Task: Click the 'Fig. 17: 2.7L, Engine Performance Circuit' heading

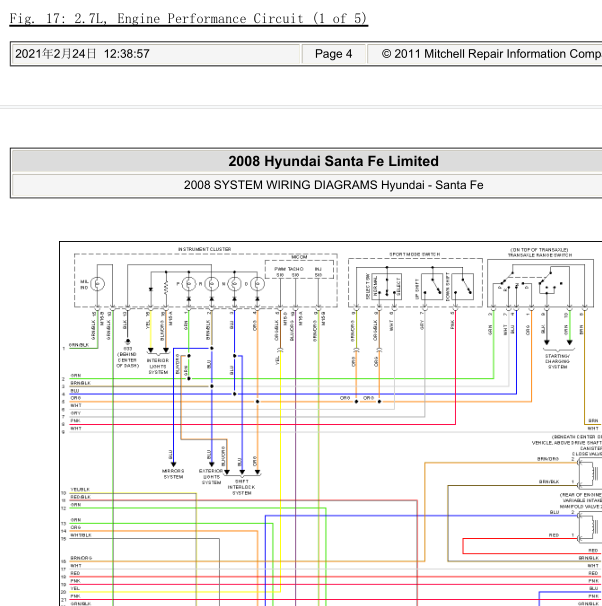Action: click(189, 18)
